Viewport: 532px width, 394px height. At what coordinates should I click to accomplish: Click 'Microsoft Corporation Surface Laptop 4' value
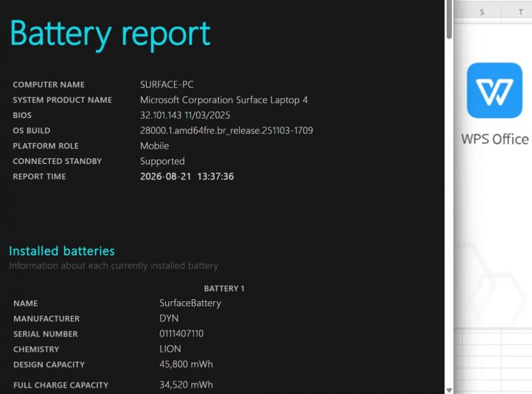pyautogui.click(x=224, y=100)
